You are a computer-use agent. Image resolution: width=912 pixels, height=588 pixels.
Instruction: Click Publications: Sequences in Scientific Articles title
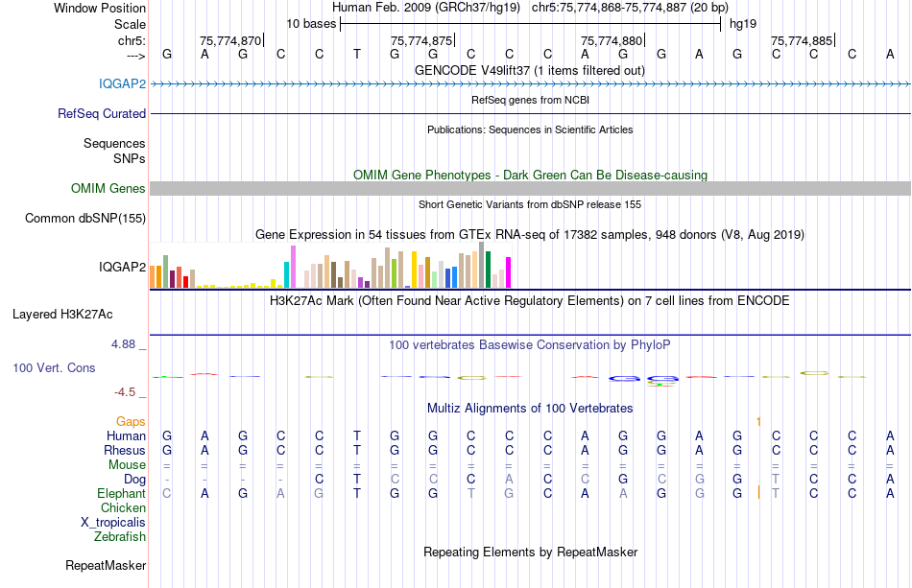[530, 129]
